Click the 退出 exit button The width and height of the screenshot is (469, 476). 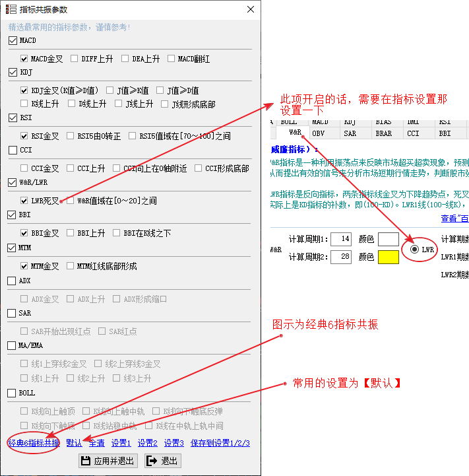pos(162,461)
